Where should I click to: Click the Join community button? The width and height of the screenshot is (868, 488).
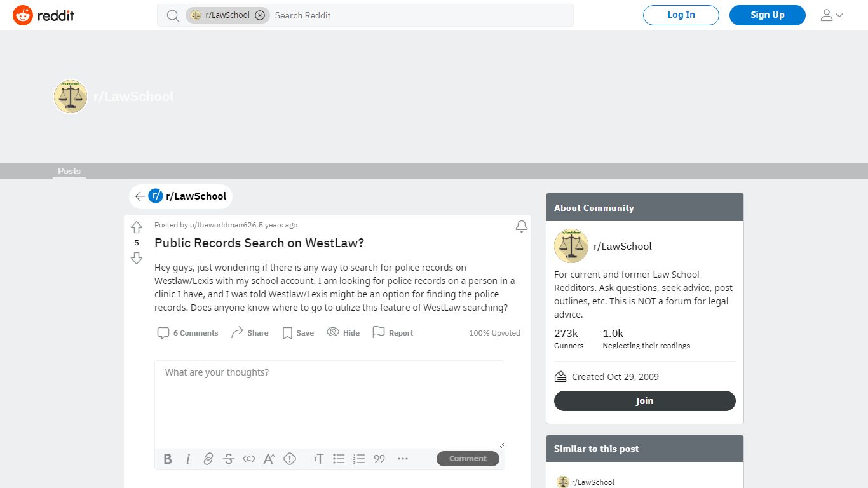[x=644, y=401]
